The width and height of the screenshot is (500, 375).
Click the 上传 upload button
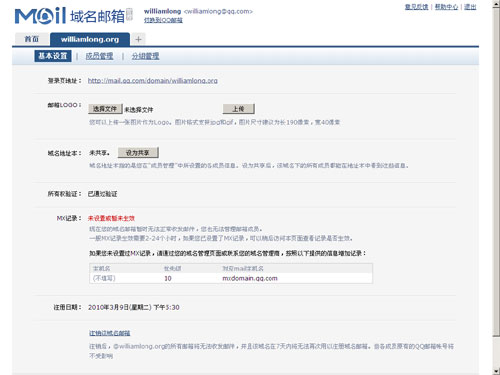[239, 109]
